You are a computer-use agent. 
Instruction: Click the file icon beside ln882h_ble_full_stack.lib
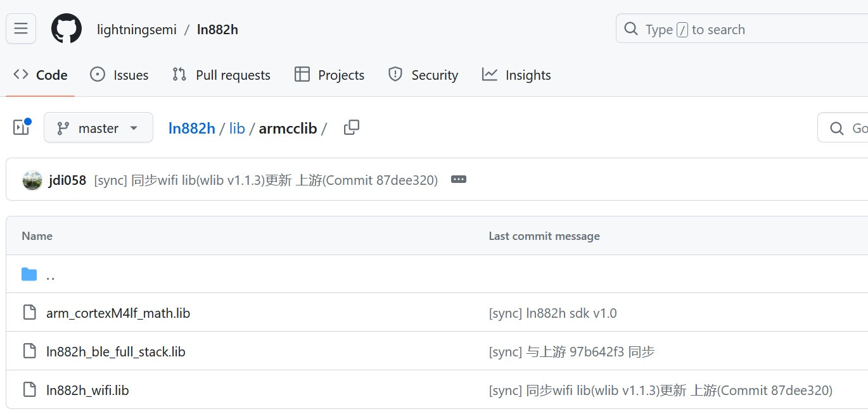pyautogui.click(x=29, y=351)
